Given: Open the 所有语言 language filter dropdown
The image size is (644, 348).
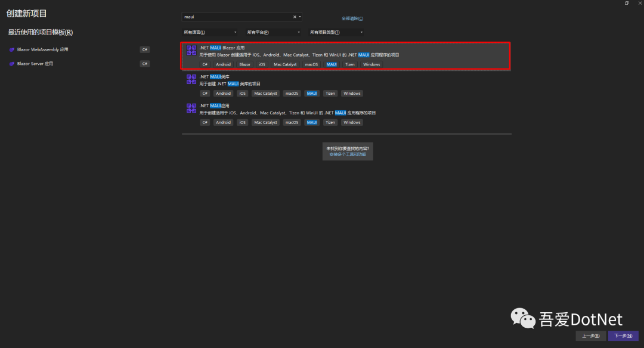Looking at the screenshot, I should click(210, 32).
